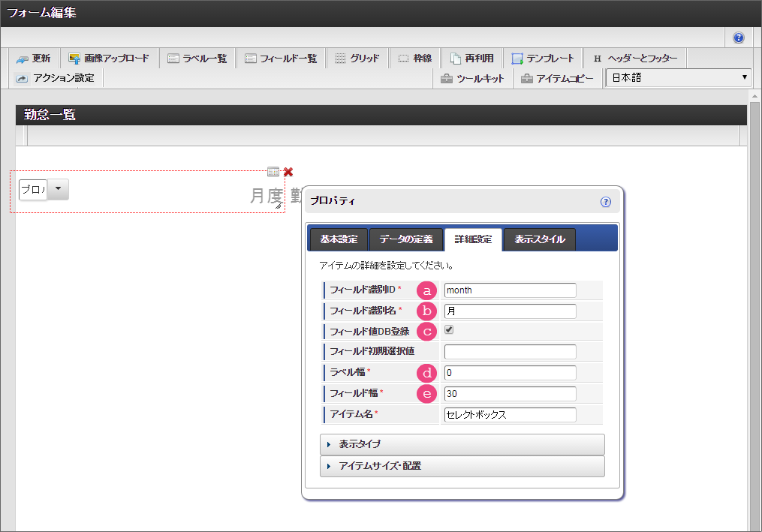Image resolution: width=762 pixels, height=532 pixels.
Task: Open 画像アップロード image upload tool
Action: [x=108, y=59]
